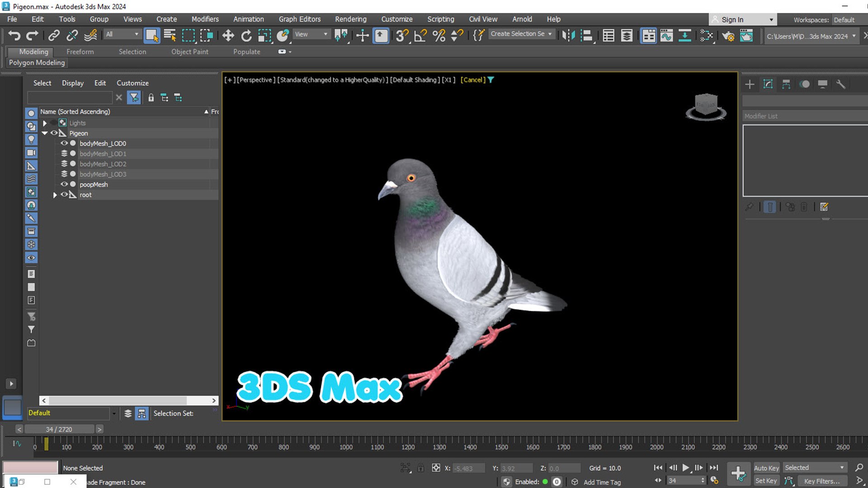The image size is (868, 488).
Task: Toggle the Percent Snap icon
Action: [439, 35]
